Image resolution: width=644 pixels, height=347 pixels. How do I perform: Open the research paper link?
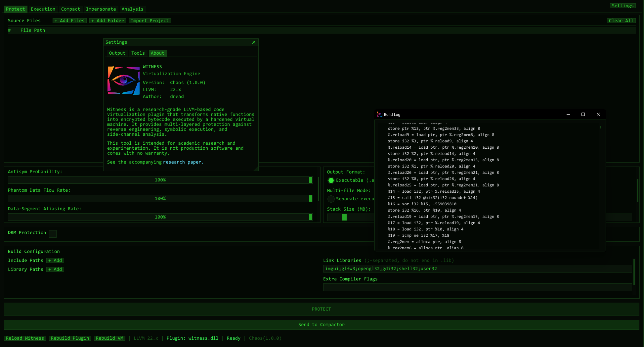coord(183,162)
